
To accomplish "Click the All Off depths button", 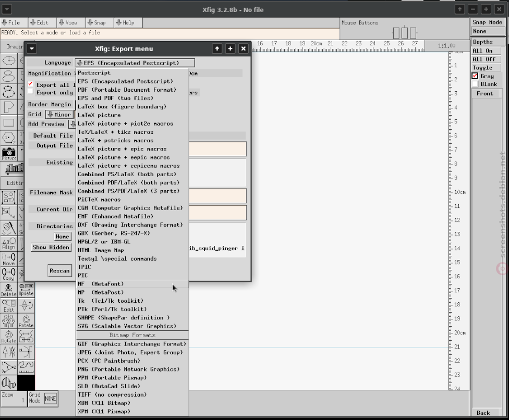I will (486, 59).
